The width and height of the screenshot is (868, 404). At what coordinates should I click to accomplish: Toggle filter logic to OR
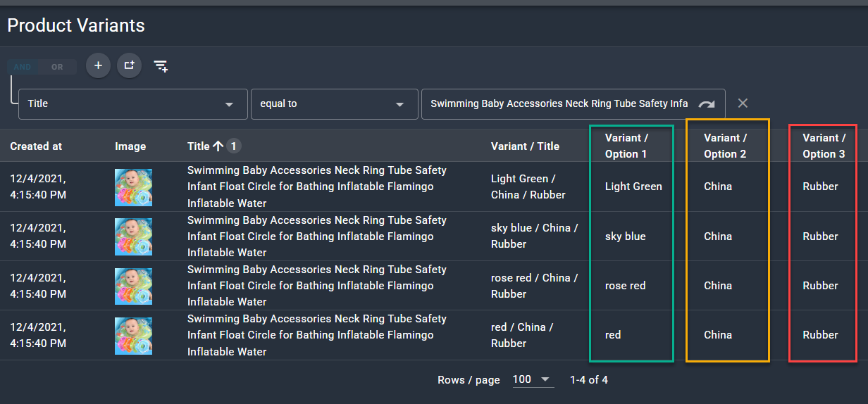tap(57, 67)
